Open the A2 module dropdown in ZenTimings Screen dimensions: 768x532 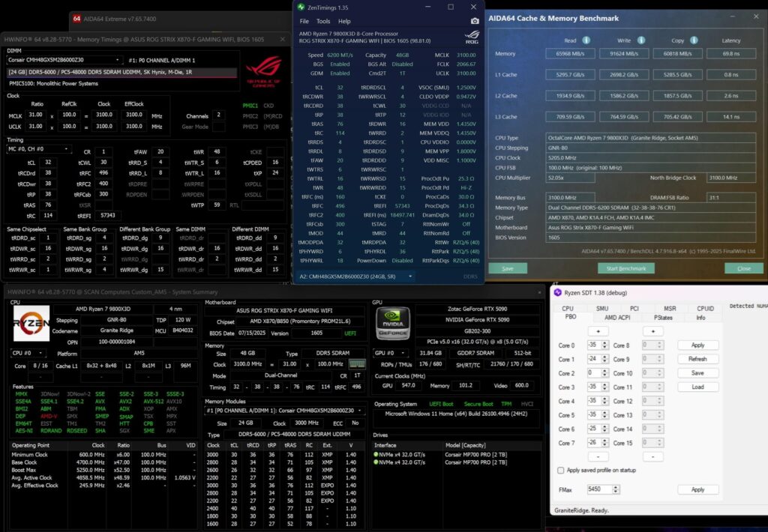point(356,276)
